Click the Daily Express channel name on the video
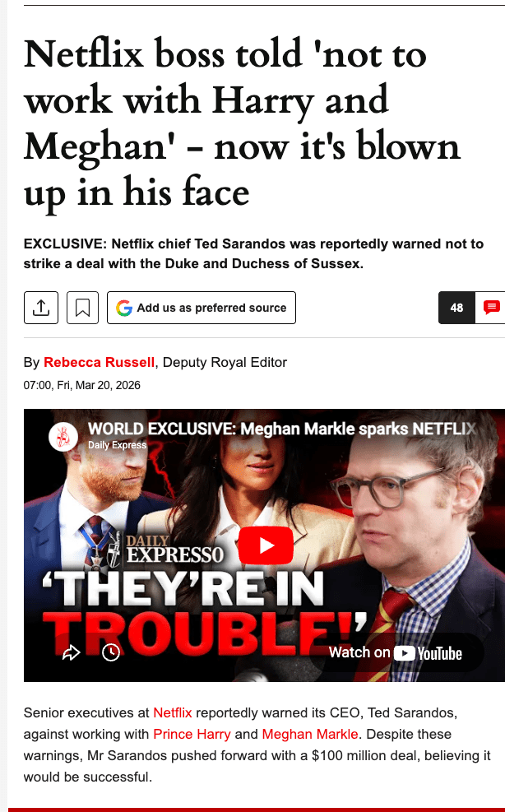The image size is (505, 812). [117, 445]
